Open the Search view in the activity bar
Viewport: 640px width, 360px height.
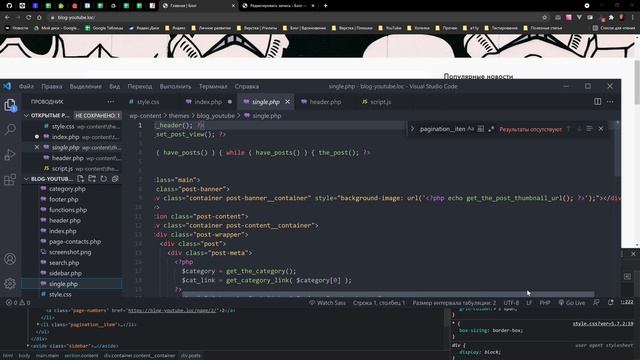(x=10, y=129)
